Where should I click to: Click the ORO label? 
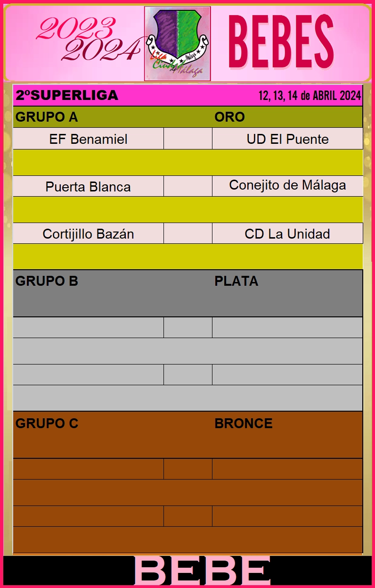point(229,117)
